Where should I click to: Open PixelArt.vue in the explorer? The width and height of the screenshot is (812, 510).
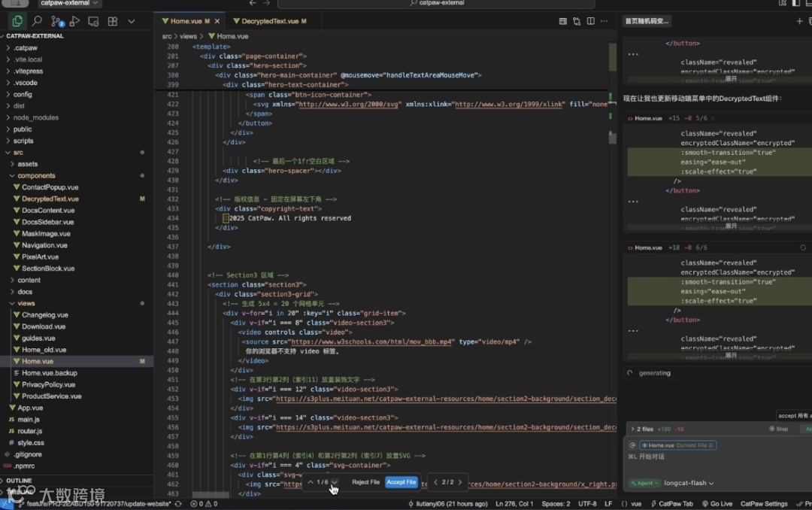(x=40, y=257)
